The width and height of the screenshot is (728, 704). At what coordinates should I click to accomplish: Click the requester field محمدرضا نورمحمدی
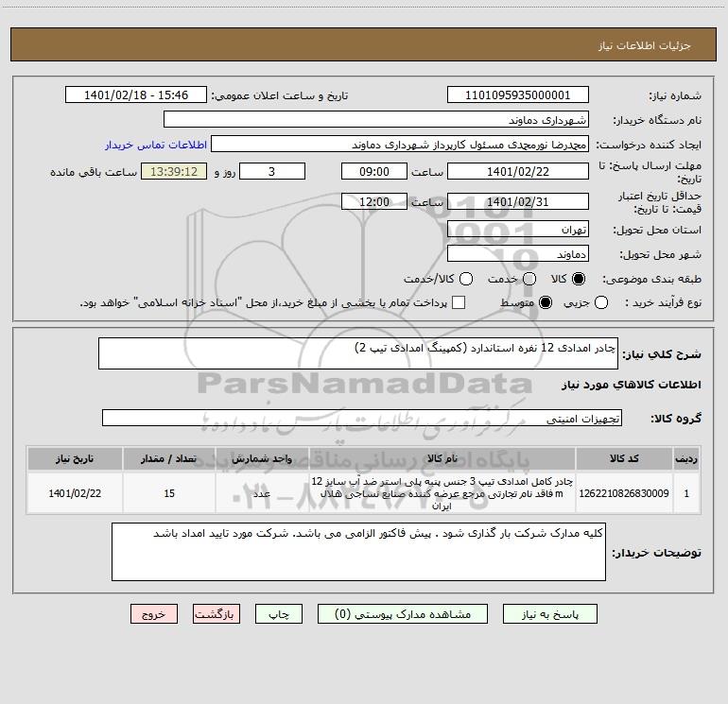coord(400,144)
